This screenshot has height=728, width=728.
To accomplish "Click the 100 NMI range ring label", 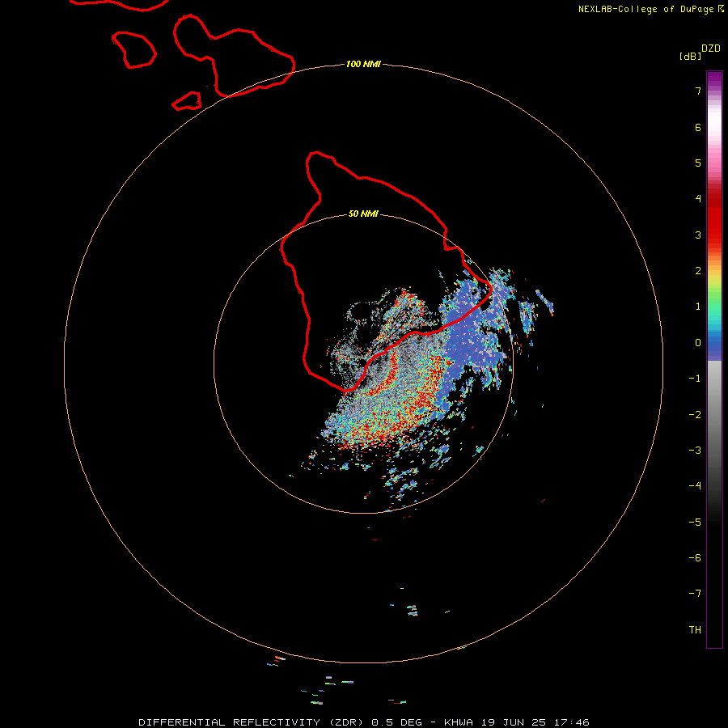I will (363, 64).
